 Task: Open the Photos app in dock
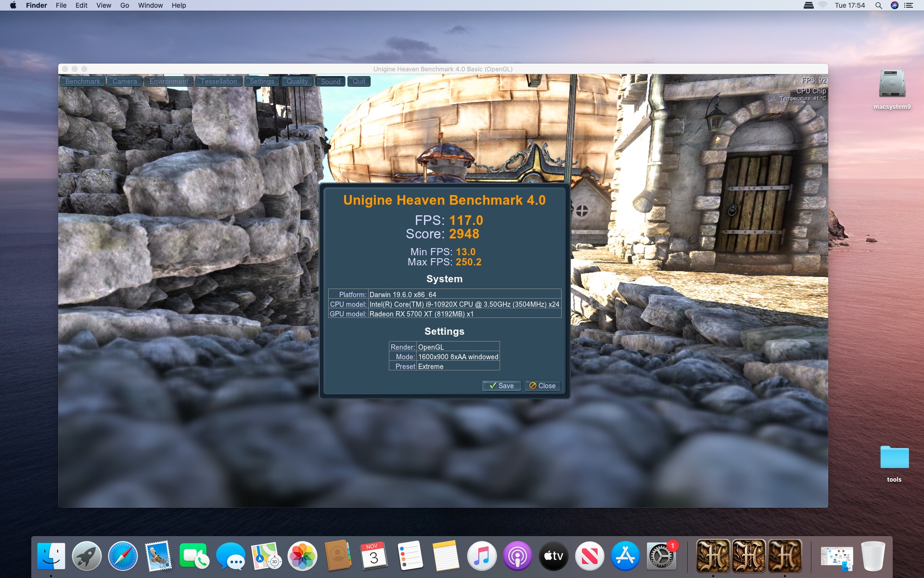click(302, 556)
